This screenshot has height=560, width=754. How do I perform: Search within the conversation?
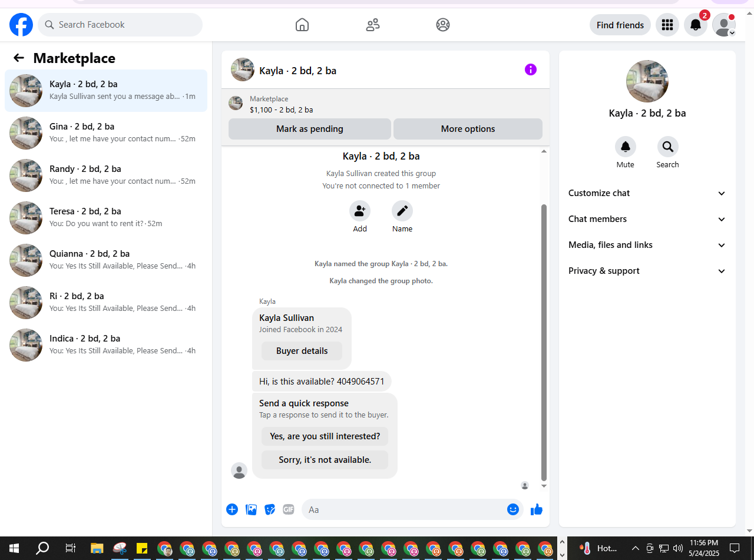(668, 147)
